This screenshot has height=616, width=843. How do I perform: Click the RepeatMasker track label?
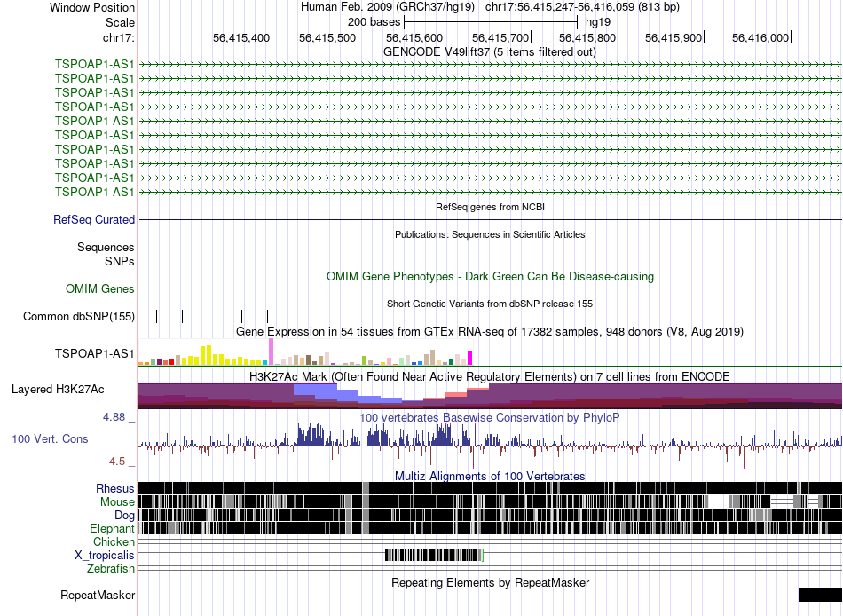98,595
